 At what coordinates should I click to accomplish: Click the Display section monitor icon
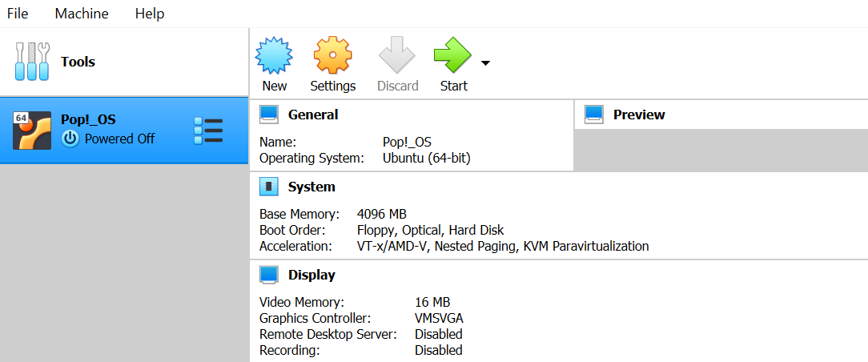tap(269, 275)
